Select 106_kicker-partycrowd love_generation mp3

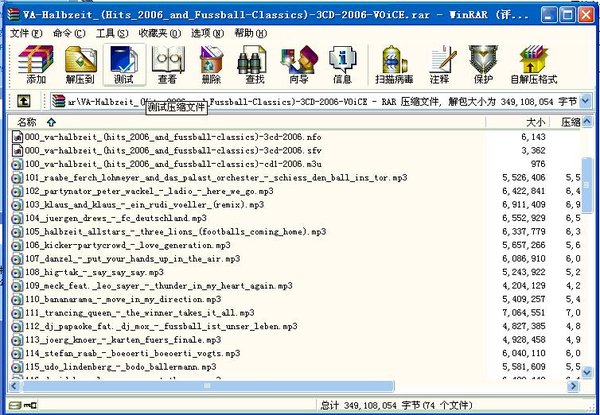coord(128,245)
